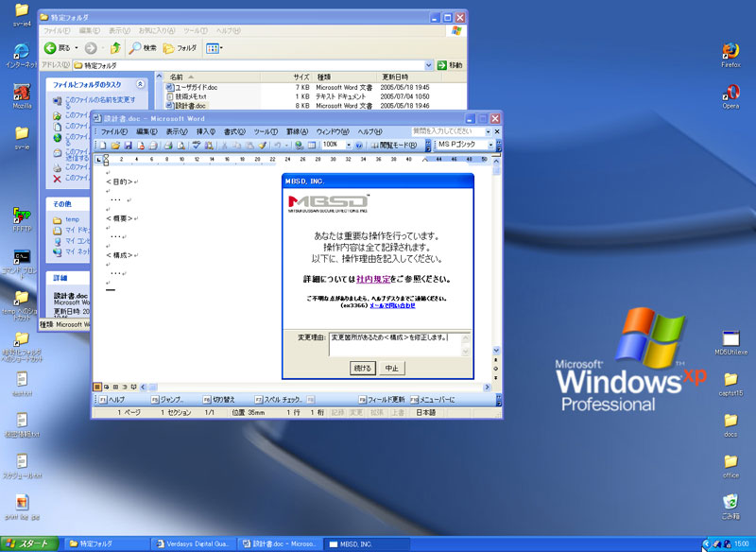
Task: Select the docs folder on desktop
Action: (730, 424)
